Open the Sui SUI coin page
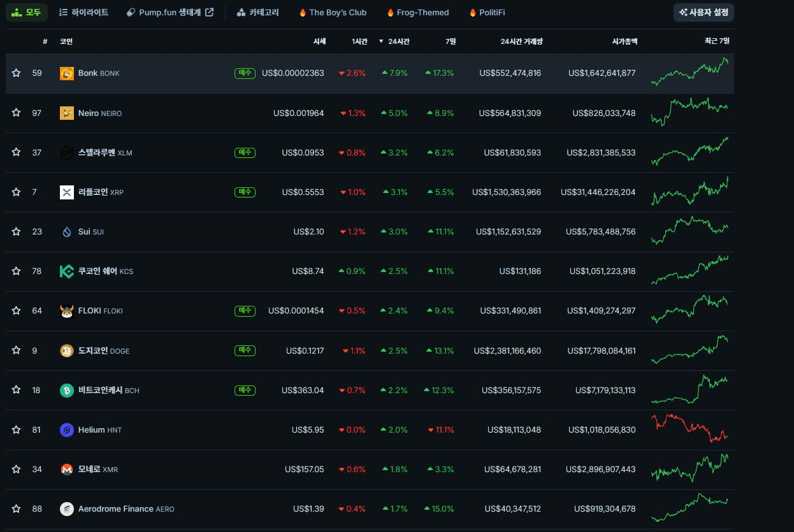Image resolution: width=794 pixels, height=532 pixels. (x=90, y=232)
